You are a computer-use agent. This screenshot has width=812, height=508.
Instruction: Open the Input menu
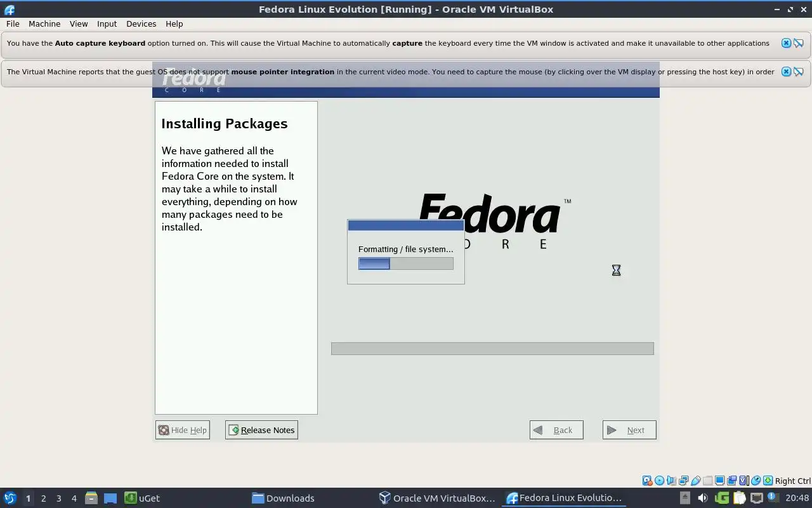click(x=107, y=23)
